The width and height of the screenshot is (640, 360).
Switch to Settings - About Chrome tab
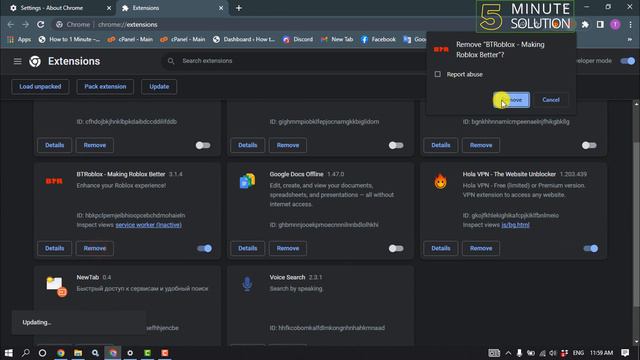tap(57, 8)
